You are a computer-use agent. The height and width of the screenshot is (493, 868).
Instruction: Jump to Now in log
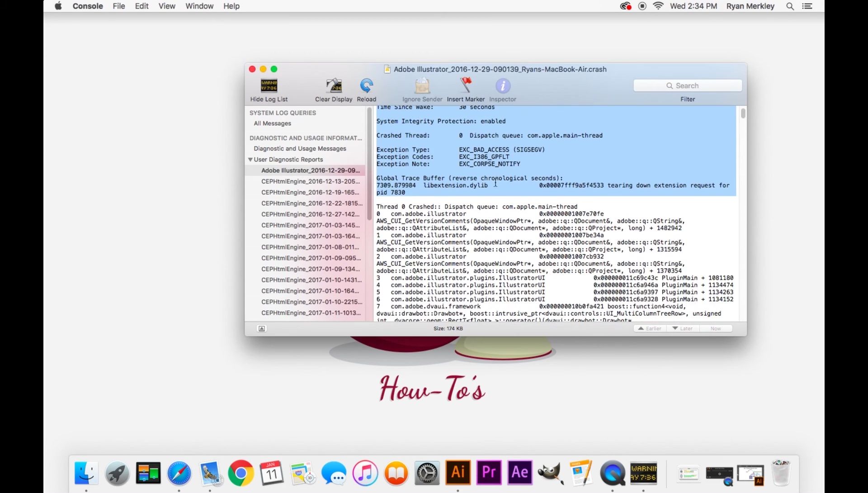coord(716,328)
